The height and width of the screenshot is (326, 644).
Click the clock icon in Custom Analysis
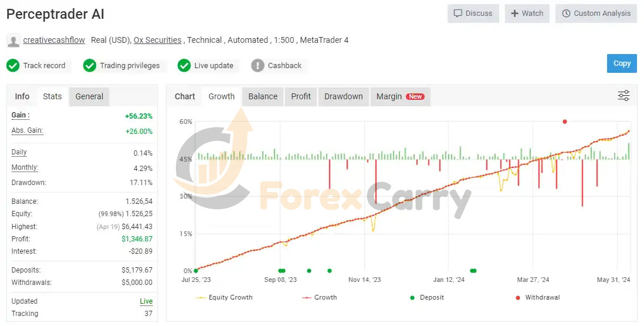[x=566, y=14]
